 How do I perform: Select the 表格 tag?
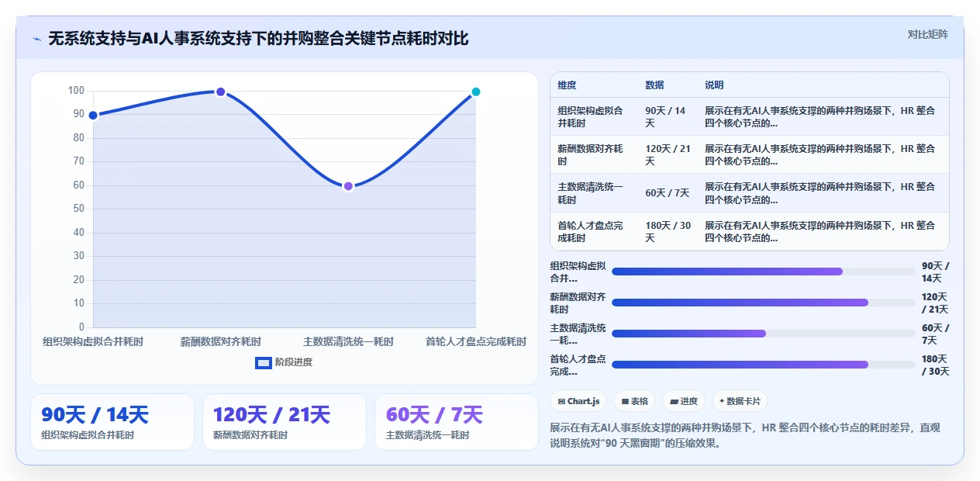point(634,401)
